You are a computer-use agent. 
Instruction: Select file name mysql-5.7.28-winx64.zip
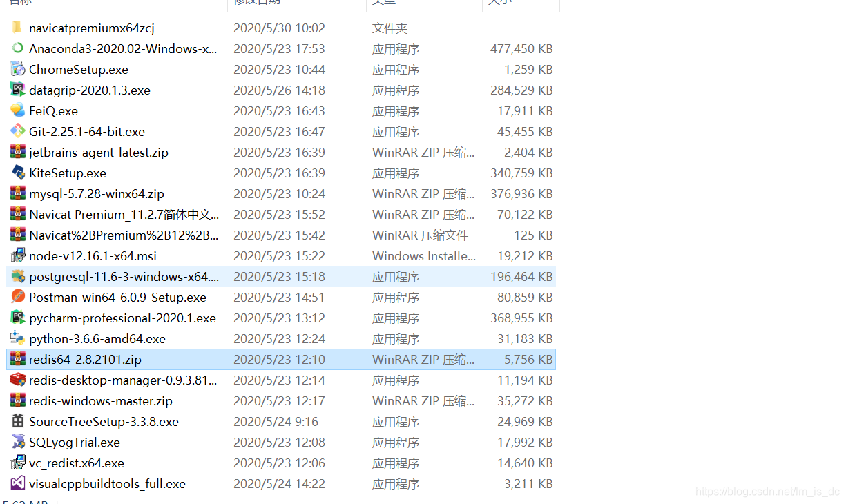[x=97, y=194]
